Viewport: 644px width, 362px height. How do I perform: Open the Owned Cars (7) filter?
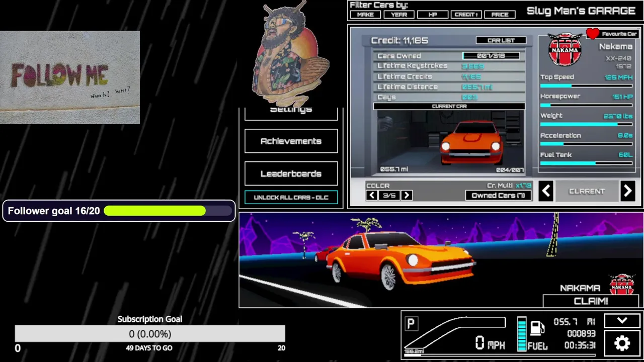(x=499, y=195)
